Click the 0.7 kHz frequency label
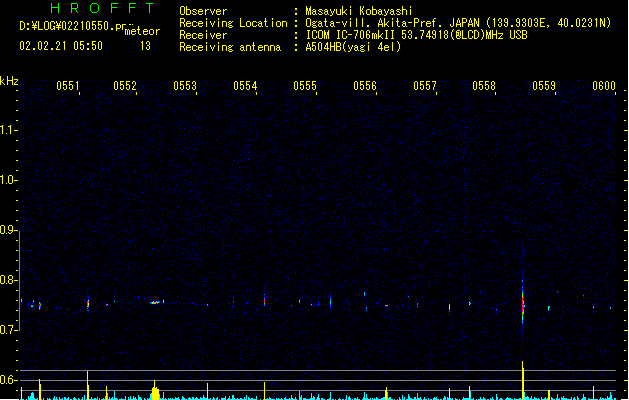 coord(8,330)
